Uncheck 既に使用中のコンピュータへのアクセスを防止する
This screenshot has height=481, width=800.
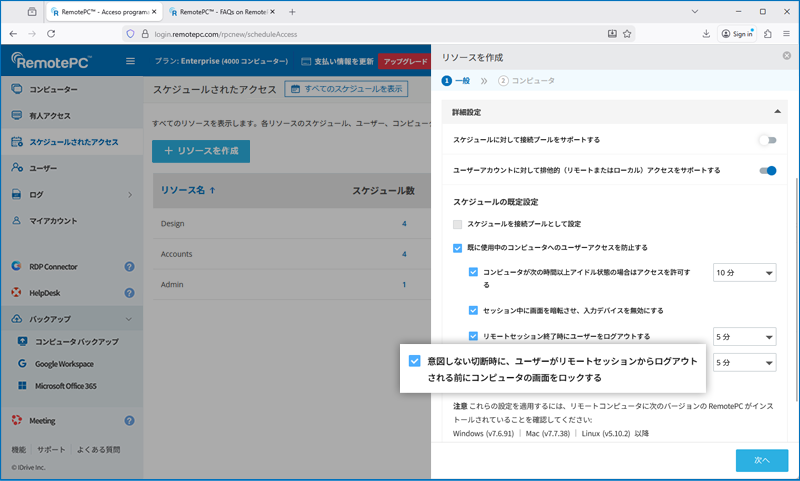click(458, 248)
